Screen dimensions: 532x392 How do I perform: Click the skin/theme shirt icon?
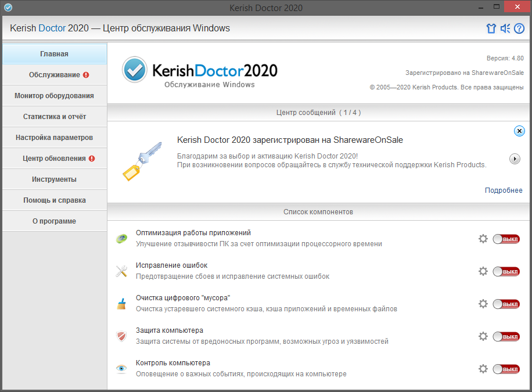491,28
